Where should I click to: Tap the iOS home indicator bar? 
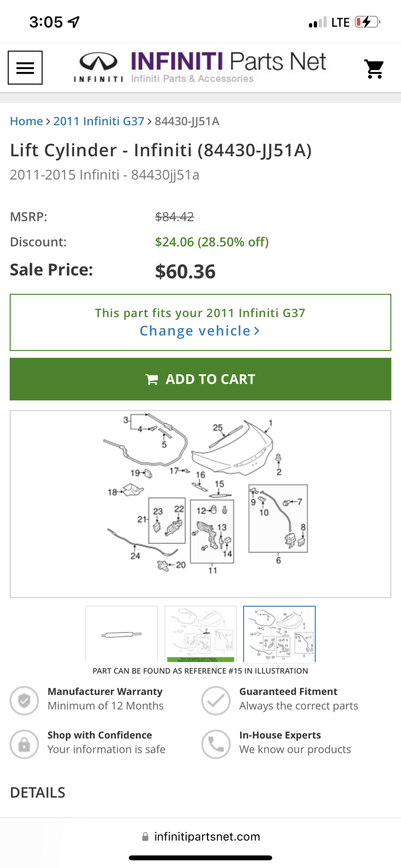point(200,858)
